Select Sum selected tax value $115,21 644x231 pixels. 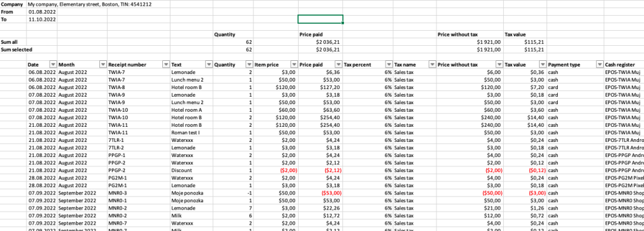tap(525, 50)
